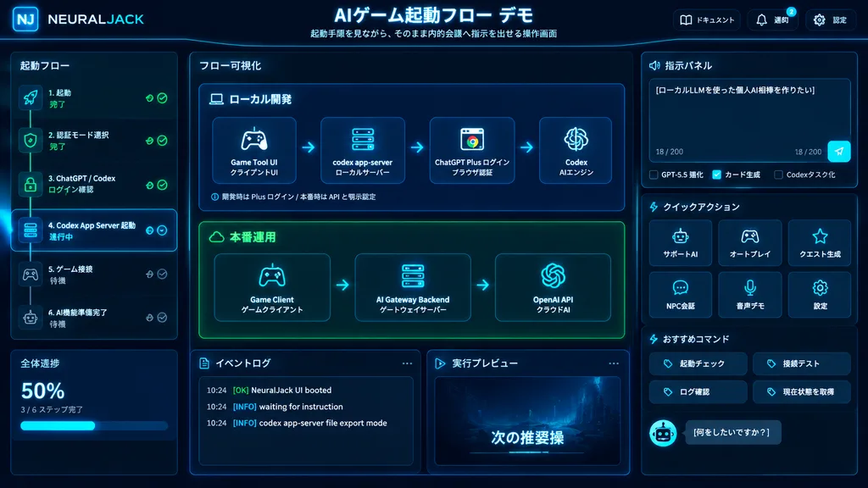Screen dimensions: 868x488
Task: Run the 接続テスト command
Action: (x=802, y=363)
